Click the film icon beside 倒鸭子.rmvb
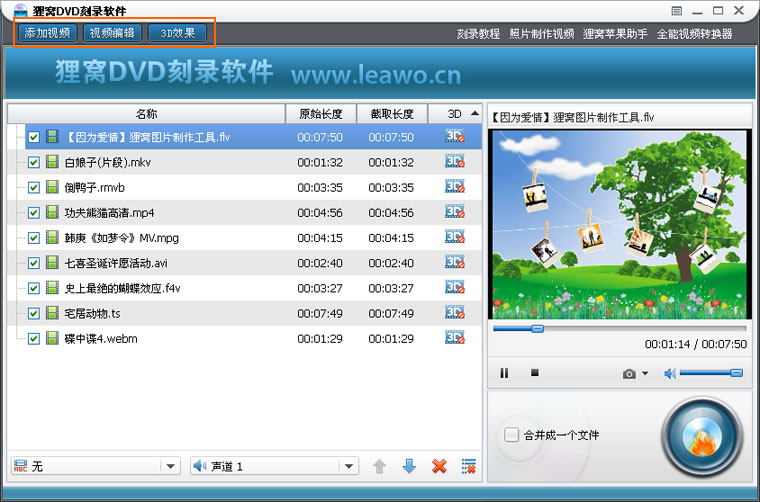 (x=52, y=187)
